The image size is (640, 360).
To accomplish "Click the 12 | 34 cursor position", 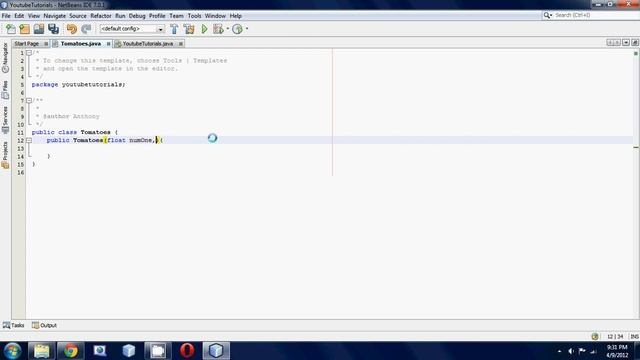I will click(x=615, y=337).
